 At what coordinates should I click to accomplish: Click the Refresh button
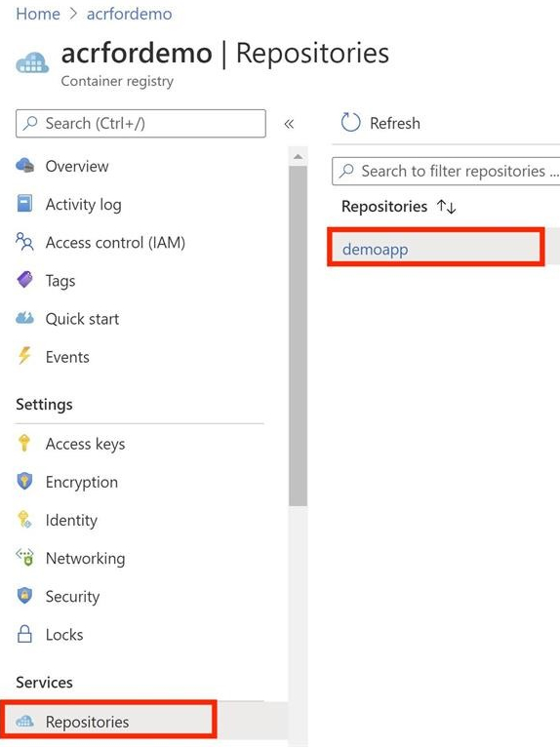coord(380,123)
